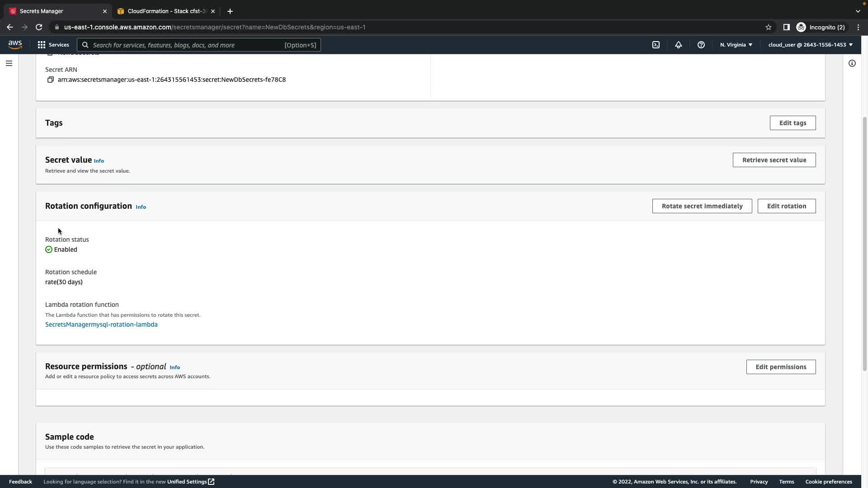The image size is (868, 488).
Task: Open the hamburger side navigation menu
Action: tap(9, 63)
